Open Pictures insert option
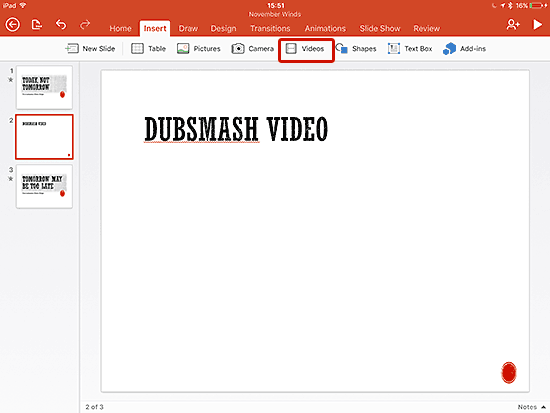550x413 pixels. click(x=199, y=48)
